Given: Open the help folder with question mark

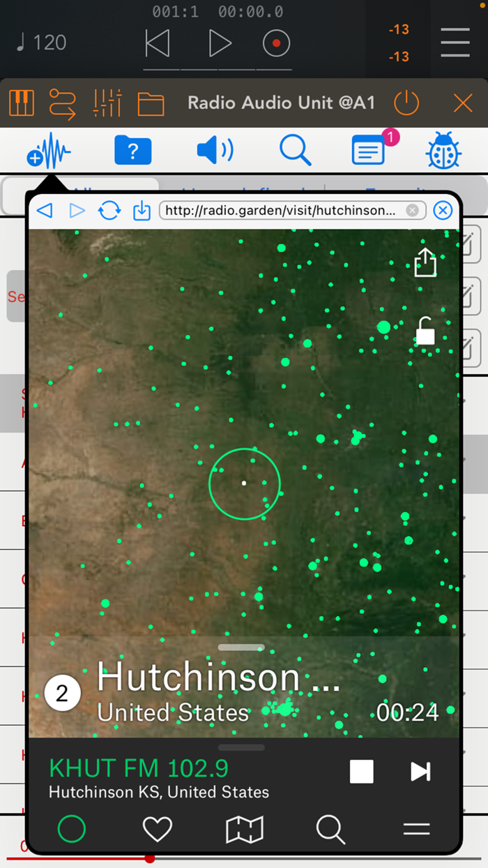Looking at the screenshot, I should click(133, 150).
